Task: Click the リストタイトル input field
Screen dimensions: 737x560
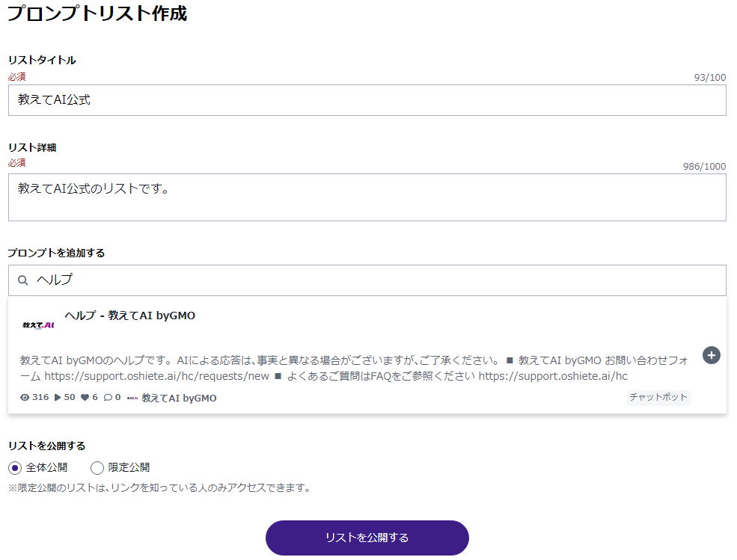Action: tap(367, 100)
